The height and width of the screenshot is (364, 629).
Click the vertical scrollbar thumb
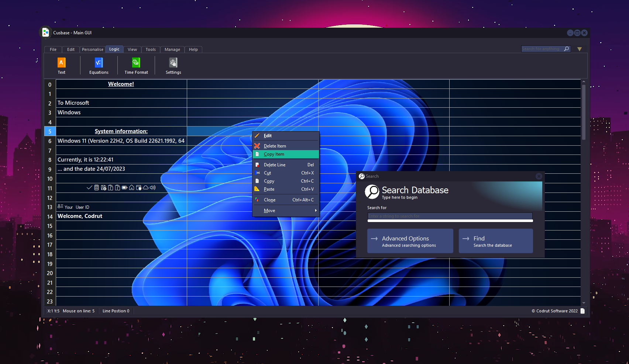[x=584, y=112]
